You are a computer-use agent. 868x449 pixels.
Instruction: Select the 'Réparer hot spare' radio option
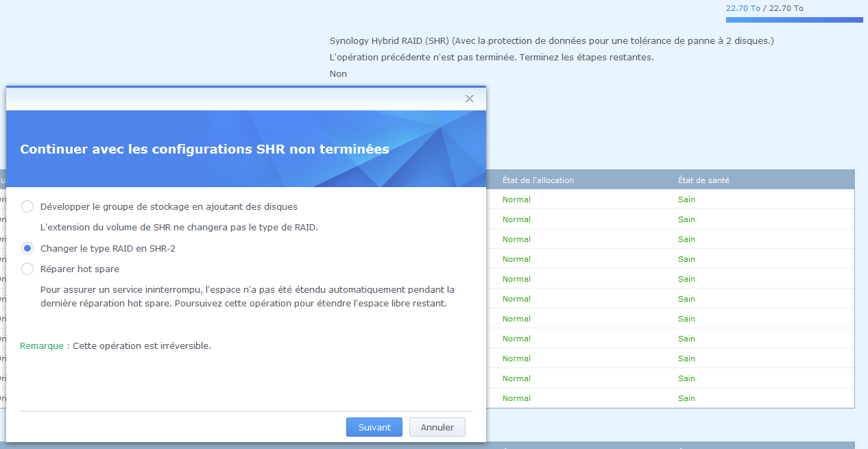tap(27, 269)
